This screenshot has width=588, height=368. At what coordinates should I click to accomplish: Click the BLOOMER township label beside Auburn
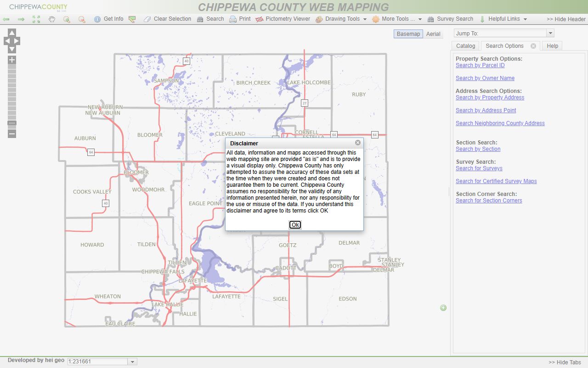[x=150, y=135]
